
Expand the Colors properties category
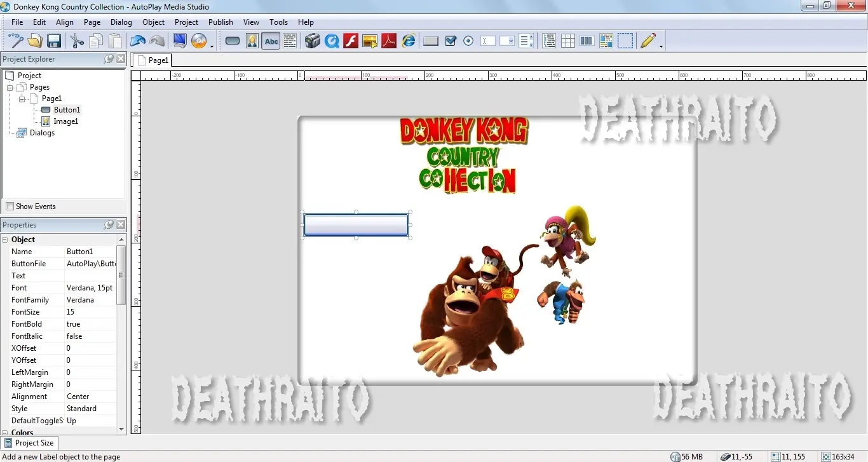tap(5, 433)
